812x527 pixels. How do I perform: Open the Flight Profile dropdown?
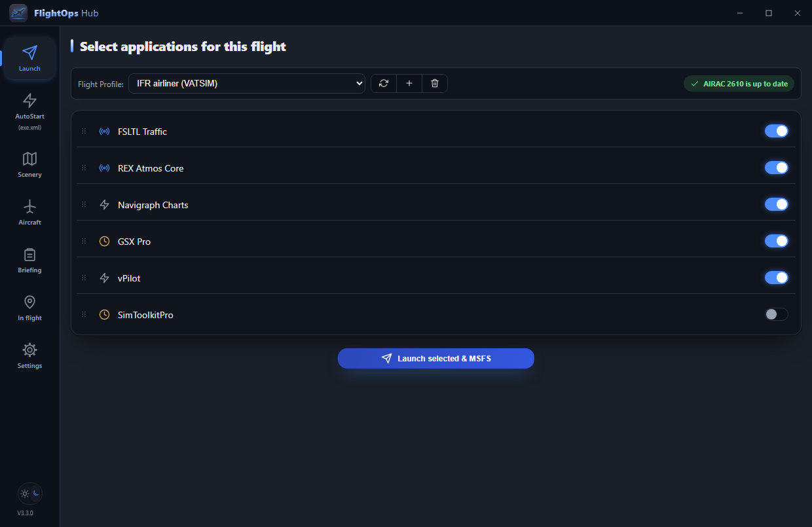coord(247,83)
